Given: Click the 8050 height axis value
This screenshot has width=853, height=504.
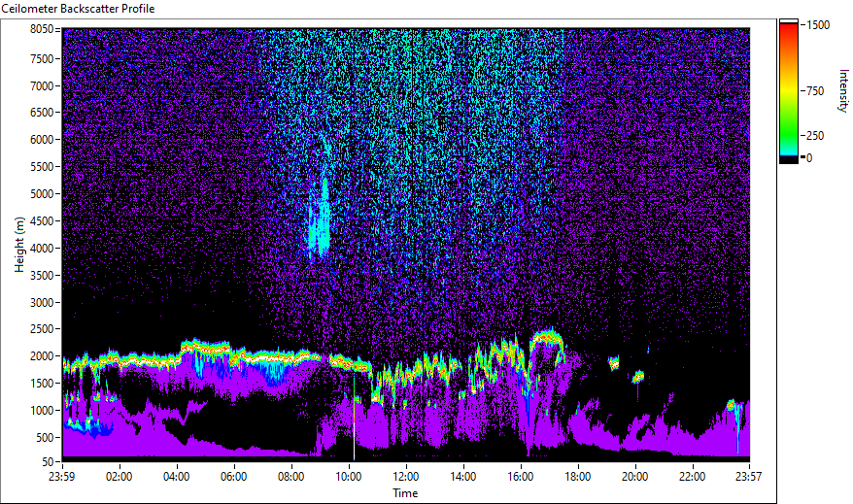Looking at the screenshot, I should pos(42,29).
